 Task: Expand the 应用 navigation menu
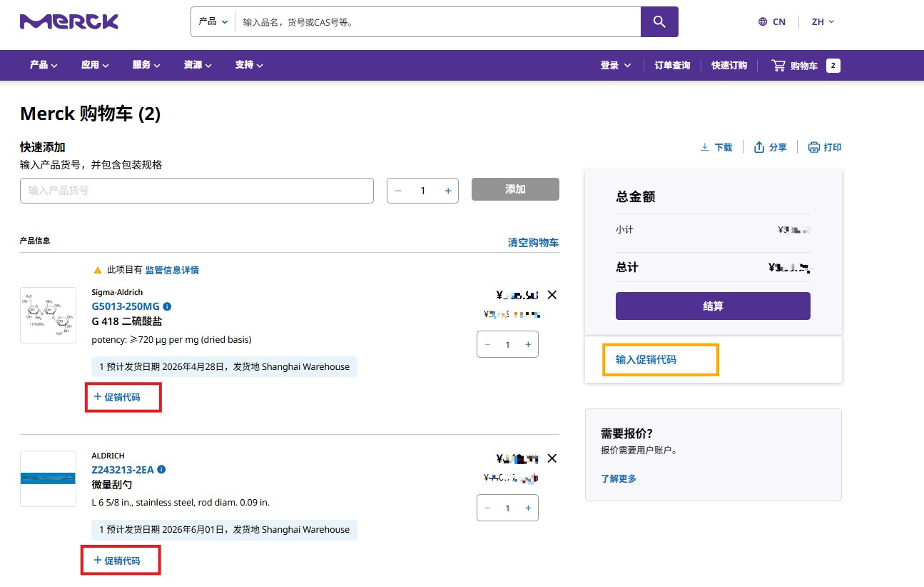[x=95, y=65]
